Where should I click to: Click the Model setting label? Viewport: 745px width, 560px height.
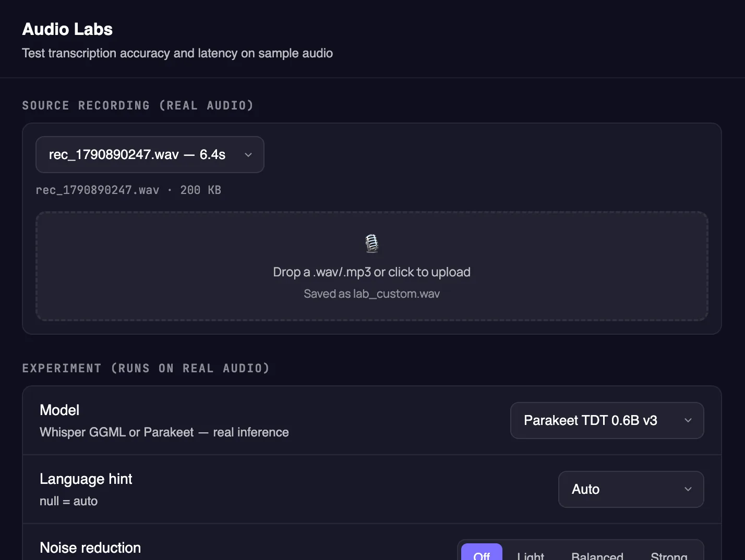(59, 410)
